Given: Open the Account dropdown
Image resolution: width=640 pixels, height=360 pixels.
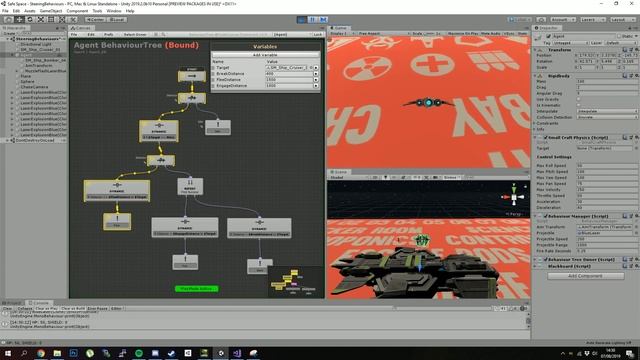Looking at the screenshot, I should [x=562, y=20].
